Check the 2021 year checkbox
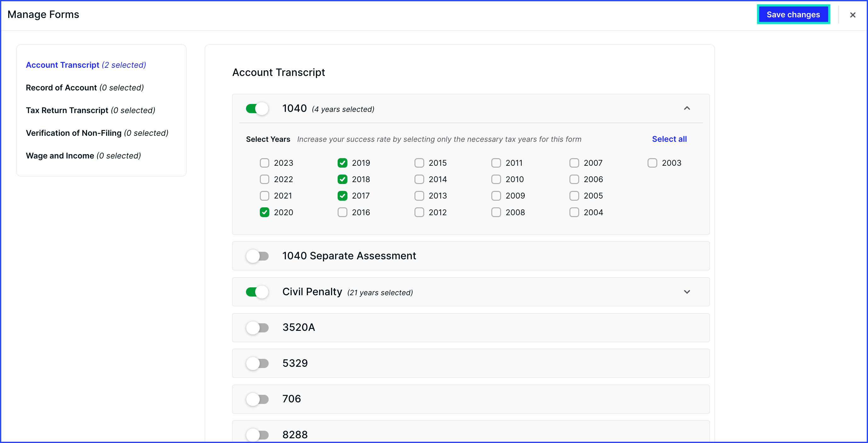 point(265,196)
